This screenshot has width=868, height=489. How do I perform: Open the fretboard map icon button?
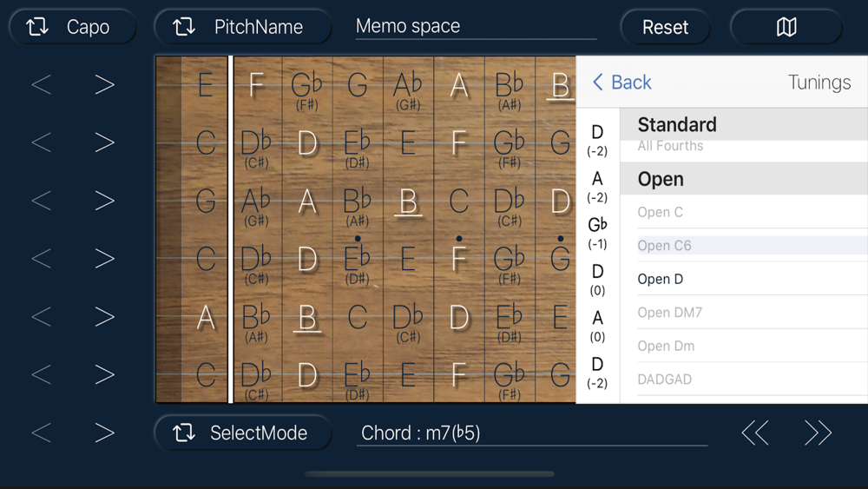[x=786, y=27]
